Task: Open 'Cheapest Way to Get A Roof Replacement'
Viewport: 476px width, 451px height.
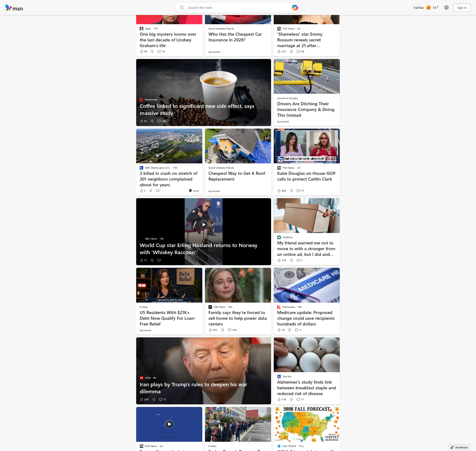Action: pos(237,176)
